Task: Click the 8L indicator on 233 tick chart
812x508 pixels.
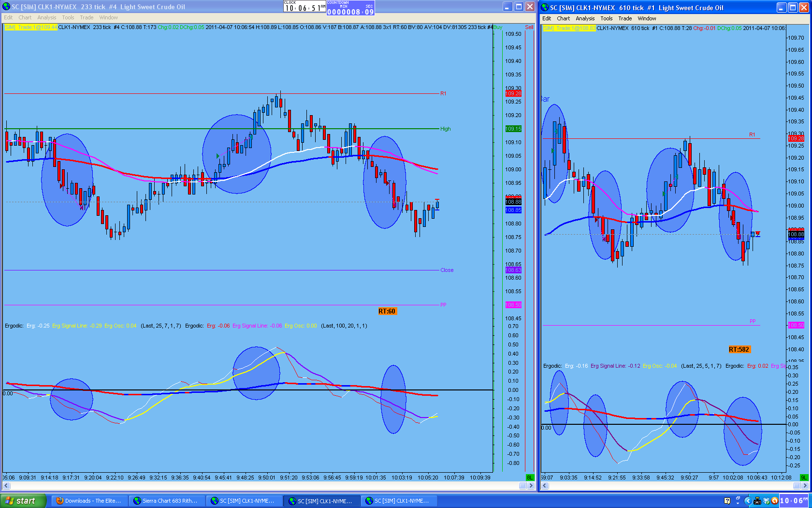Action: (x=529, y=478)
